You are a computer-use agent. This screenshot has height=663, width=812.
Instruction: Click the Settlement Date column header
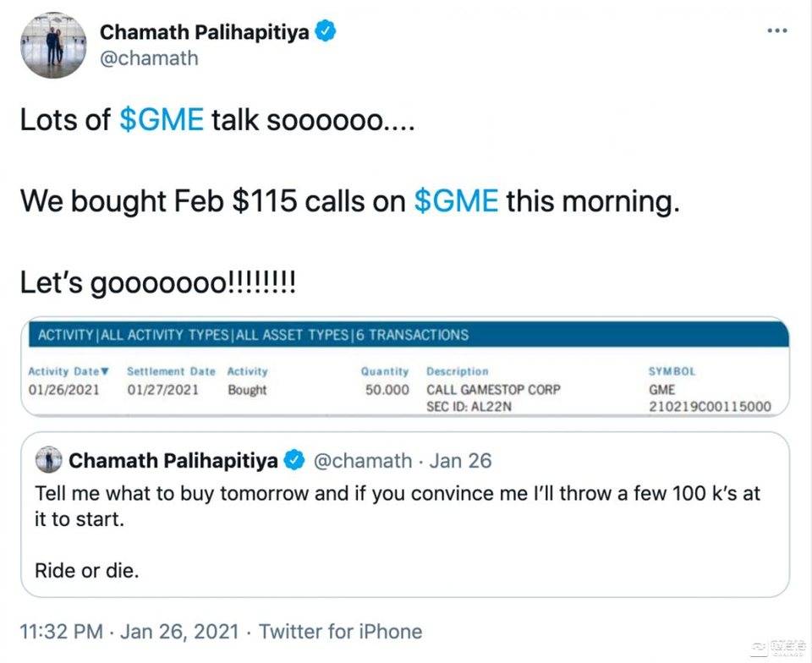(171, 371)
